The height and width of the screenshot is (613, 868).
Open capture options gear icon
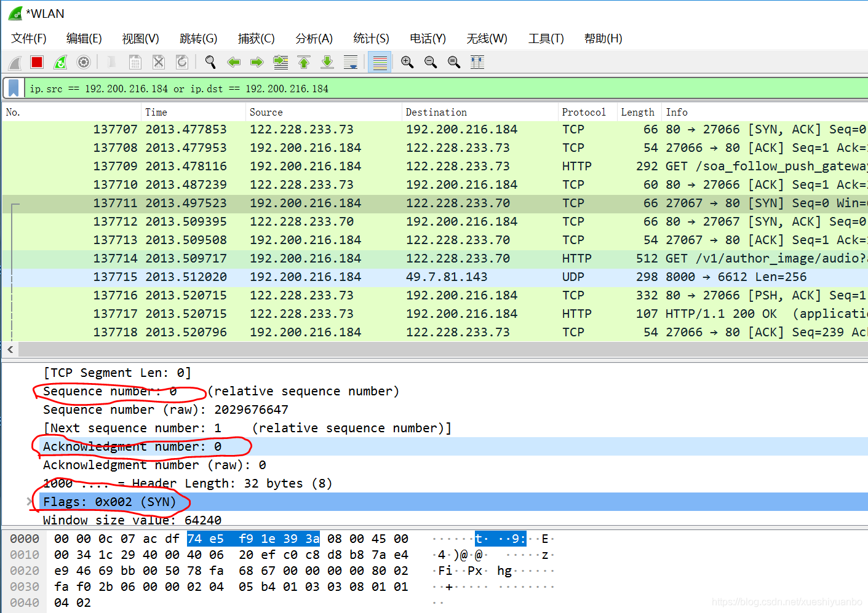(84, 62)
